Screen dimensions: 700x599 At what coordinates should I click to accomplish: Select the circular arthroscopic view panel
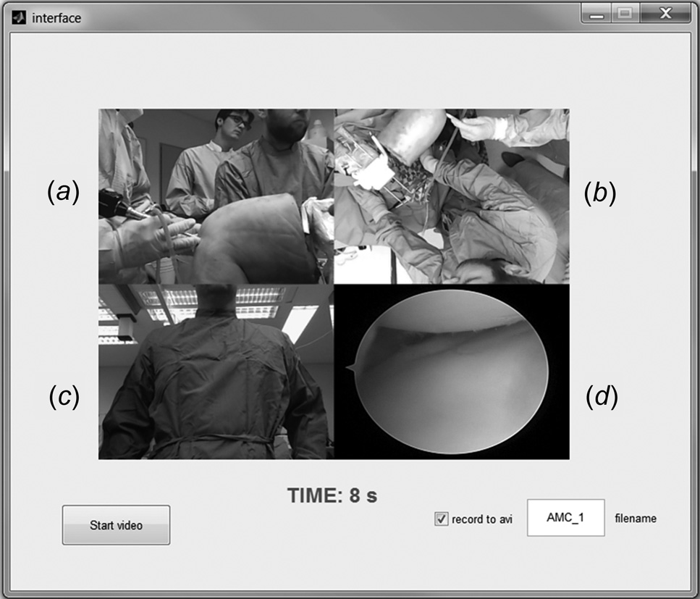[x=451, y=372]
